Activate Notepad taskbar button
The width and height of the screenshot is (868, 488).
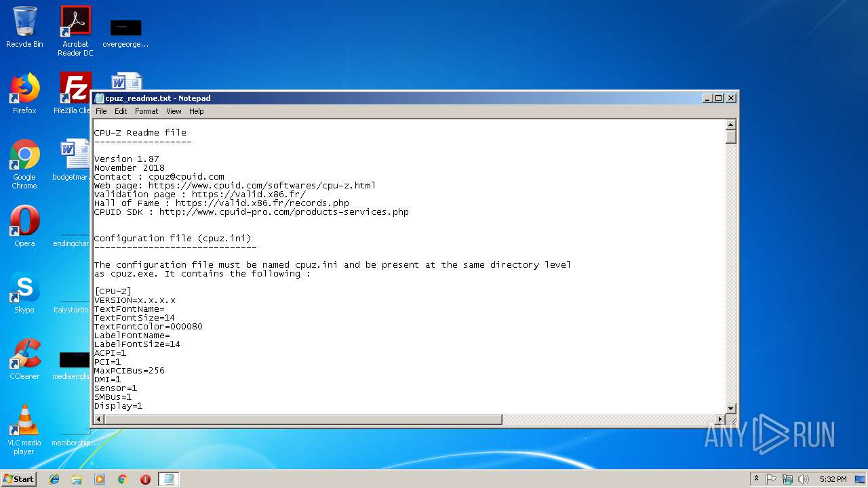pos(169,479)
